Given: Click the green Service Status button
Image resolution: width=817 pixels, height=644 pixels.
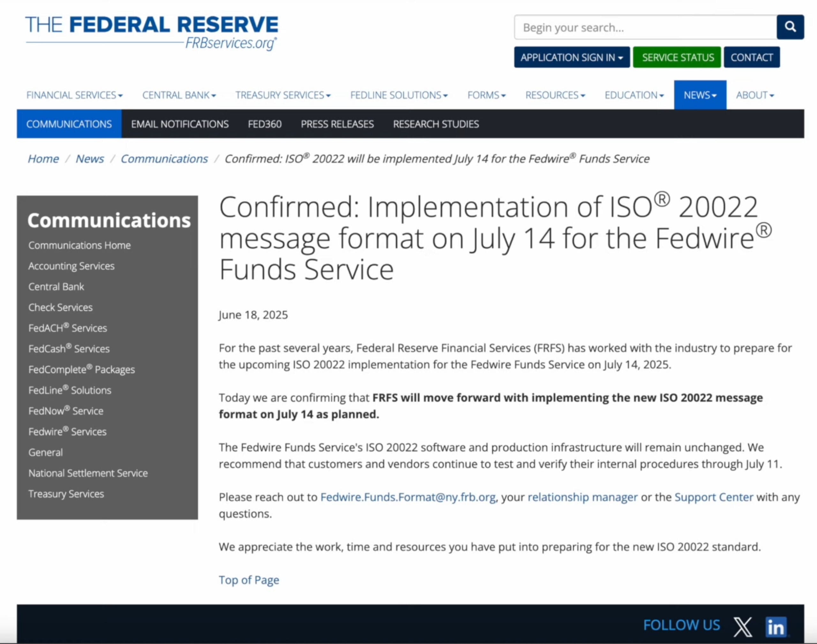Looking at the screenshot, I should coord(678,57).
